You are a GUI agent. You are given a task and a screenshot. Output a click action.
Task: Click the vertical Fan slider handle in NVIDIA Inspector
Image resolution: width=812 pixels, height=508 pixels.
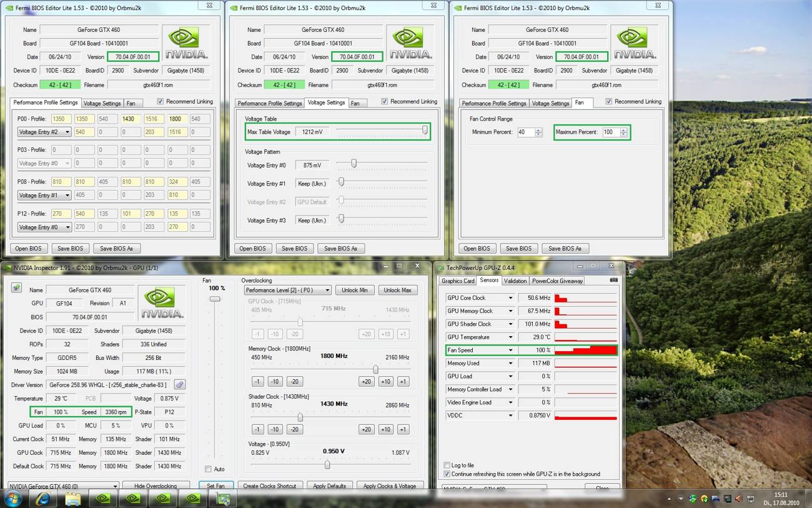[215, 299]
